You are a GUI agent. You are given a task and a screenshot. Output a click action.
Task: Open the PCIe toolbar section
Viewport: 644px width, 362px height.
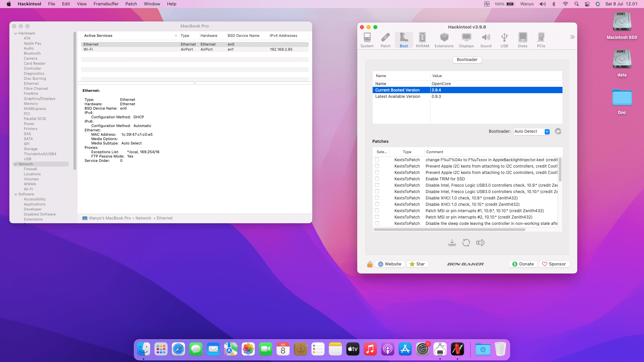pyautogui.click(x=541, y=40)
